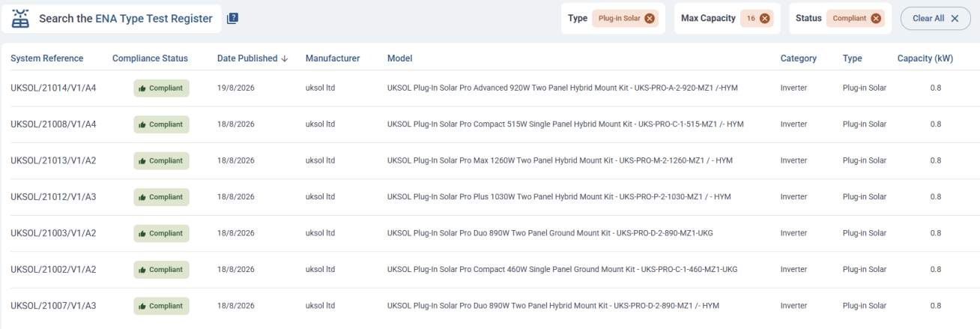This screenshot has width=980, height=329.
Task: Click Compliant badge for UKSOL/21003/V1/A2
Action: coord(161,233)
